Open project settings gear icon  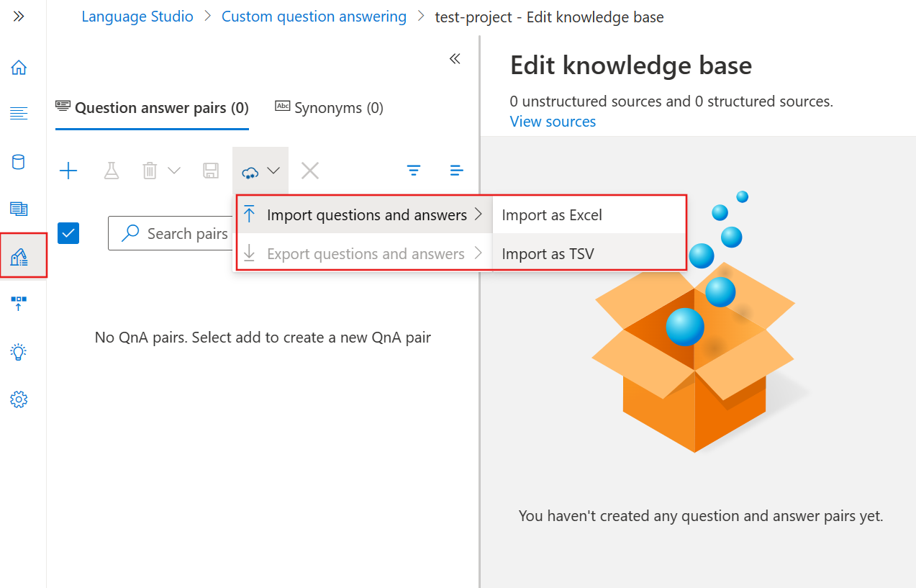(19, 399)
